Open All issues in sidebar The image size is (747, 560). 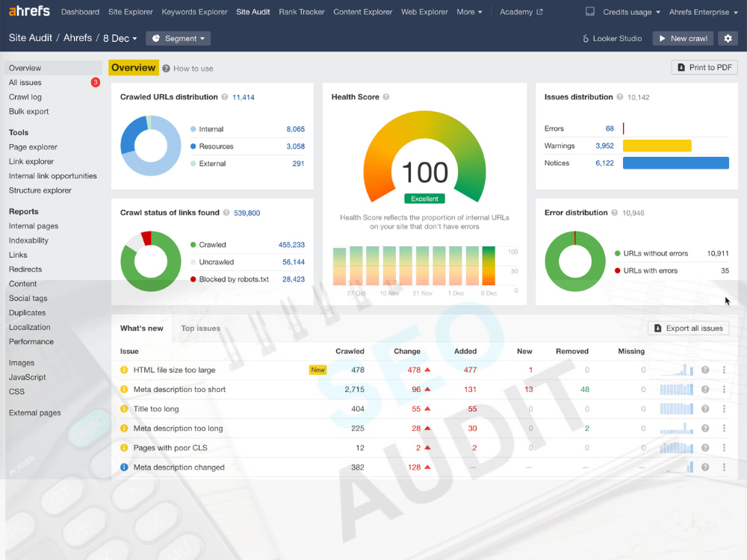(25, 82)
